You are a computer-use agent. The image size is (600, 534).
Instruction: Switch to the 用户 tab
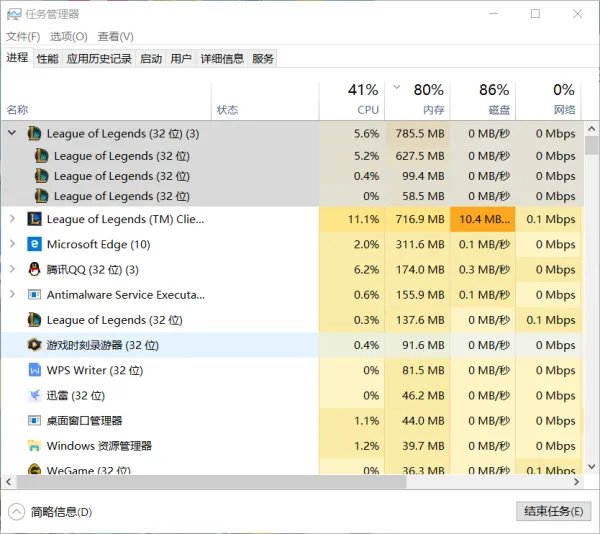181,59
